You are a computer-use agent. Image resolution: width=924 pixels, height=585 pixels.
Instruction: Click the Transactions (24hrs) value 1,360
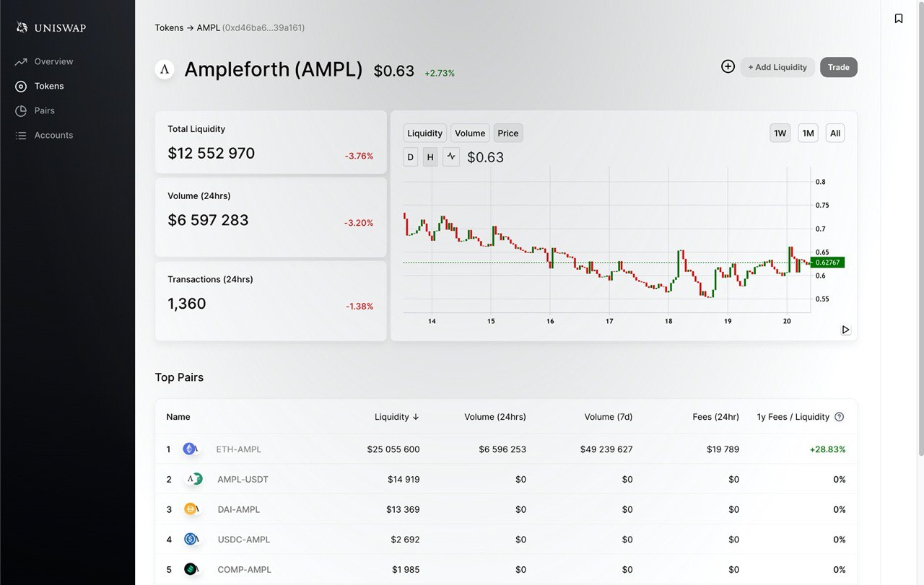187,304
